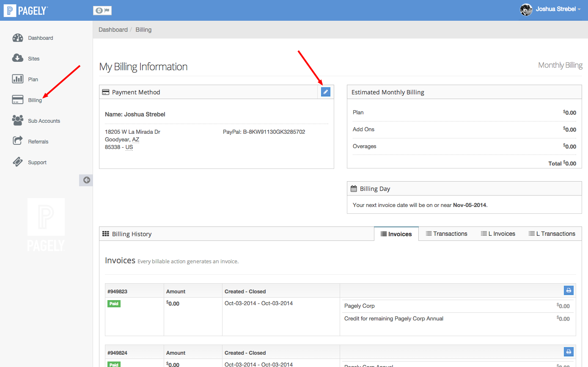Screen dimensions: 588x367
Task: Click PayPal: B-8KW91130GK3285702 text
Action: [264, 132]
